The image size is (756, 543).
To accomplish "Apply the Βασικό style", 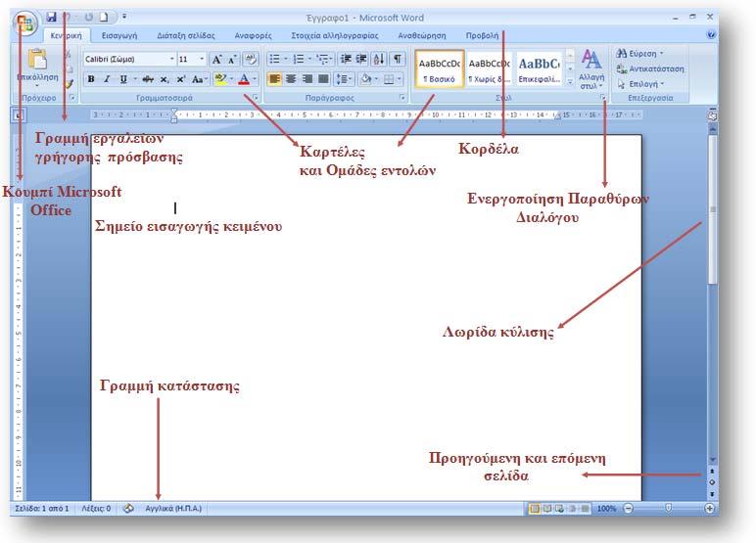I will click(440, 68).
